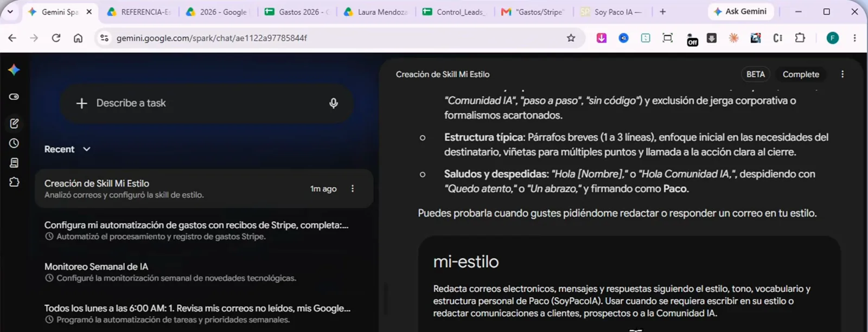The height and width of the screenshot is (332, 868).
Task: Open a new browser tab
Action: [x=662, y=11]
